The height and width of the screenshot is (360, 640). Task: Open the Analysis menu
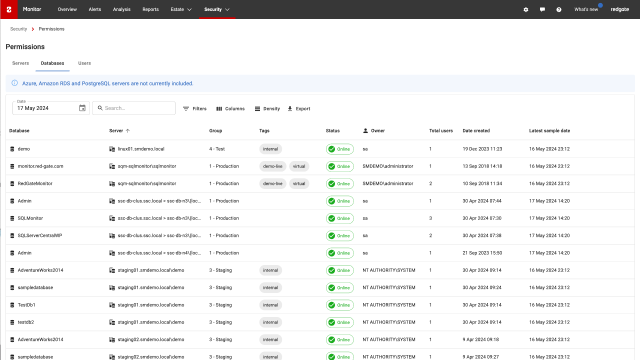(x=122, y=9)
